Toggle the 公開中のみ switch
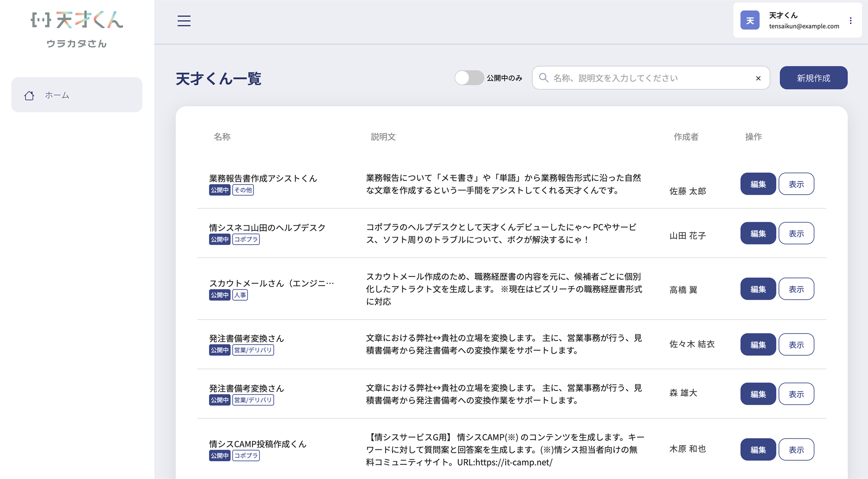 click(469, 78)
